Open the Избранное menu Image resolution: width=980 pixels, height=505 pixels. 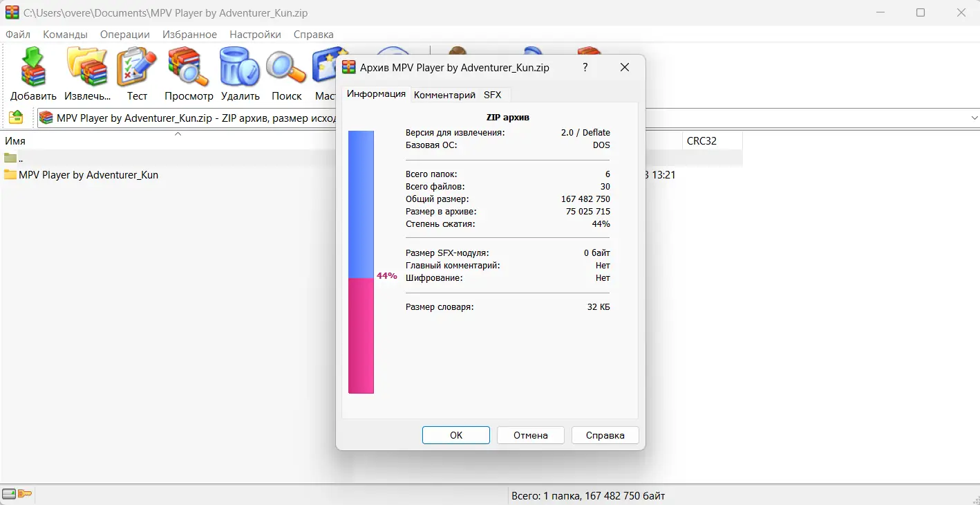pyautogui.click(x=190, y=35)
